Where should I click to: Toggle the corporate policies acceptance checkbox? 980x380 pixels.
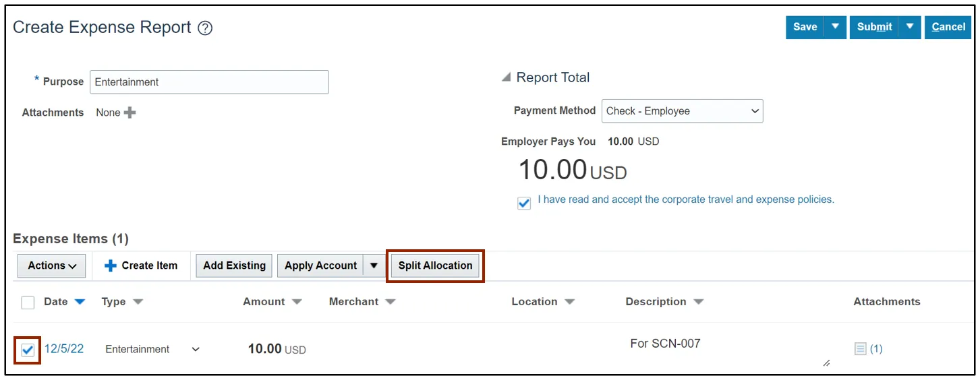(524, 203)
